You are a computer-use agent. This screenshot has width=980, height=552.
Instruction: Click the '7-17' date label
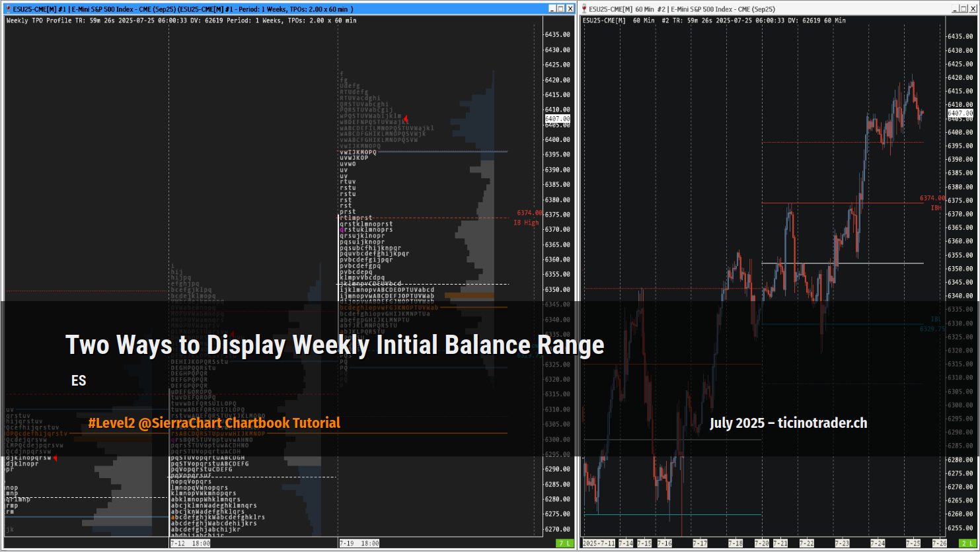click(x=700, y=543)
